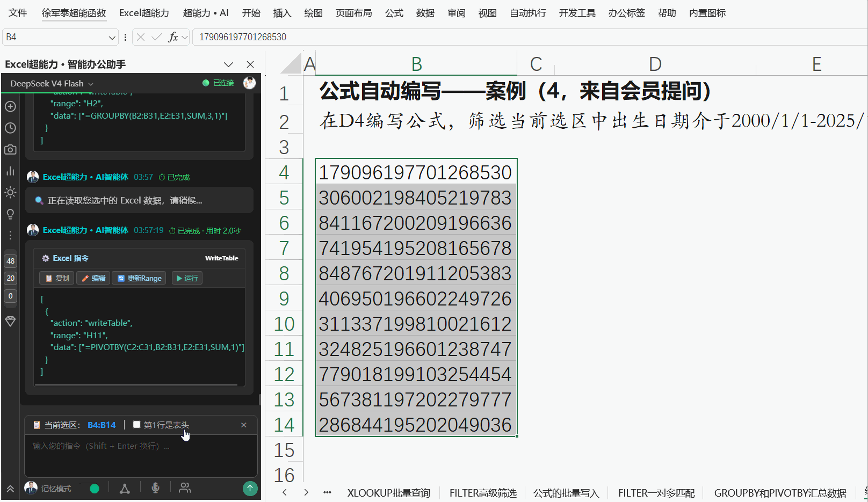
Task: Collapse the assistant pane with chevron
Action: click(228, 64)
